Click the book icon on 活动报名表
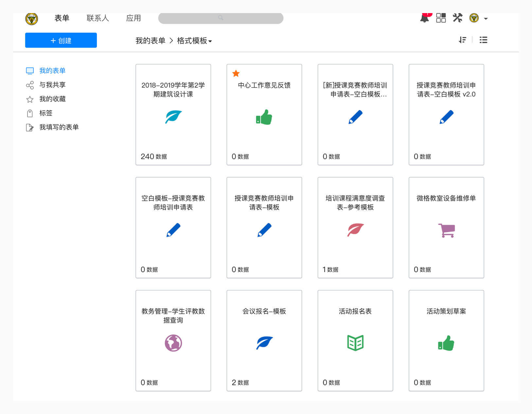This screenshot has height=414, width=532. (355, 343)
